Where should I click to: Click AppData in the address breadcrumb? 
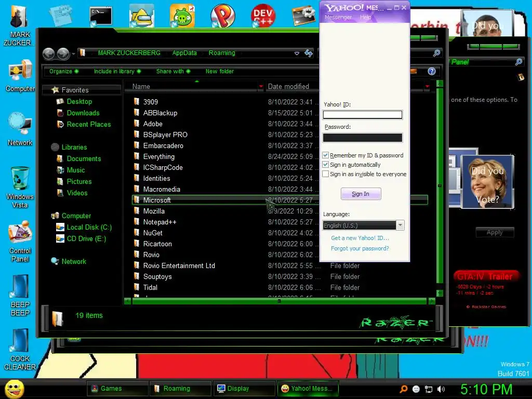184,53
